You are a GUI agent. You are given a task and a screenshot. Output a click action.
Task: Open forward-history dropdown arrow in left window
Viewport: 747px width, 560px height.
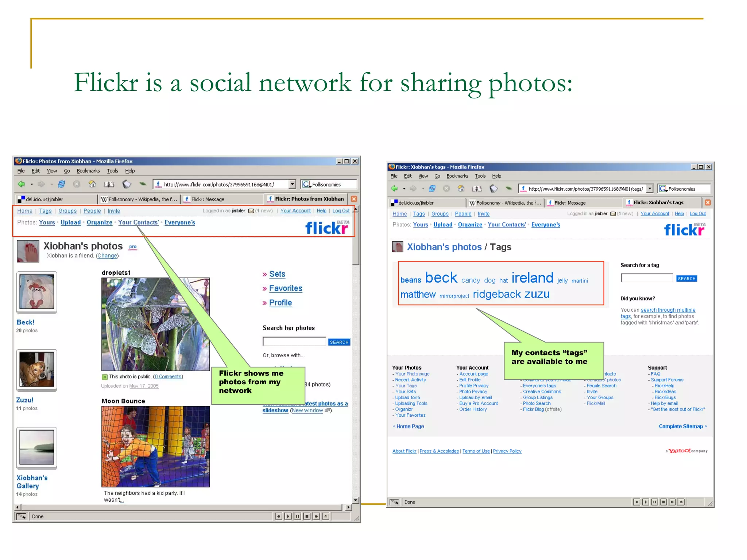point(51,184)
